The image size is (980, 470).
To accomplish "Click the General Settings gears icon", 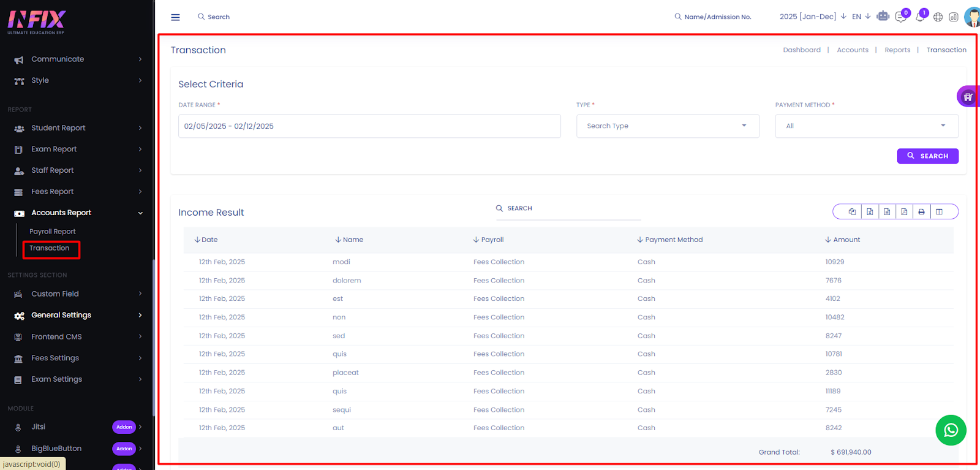I will click(19, 316).
